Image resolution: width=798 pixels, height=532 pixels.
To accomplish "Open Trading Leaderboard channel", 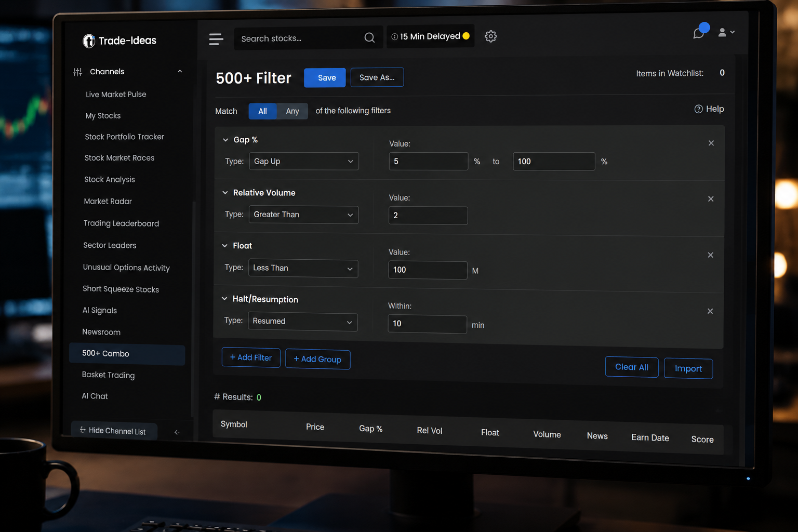I will click(x=121, y=223).
